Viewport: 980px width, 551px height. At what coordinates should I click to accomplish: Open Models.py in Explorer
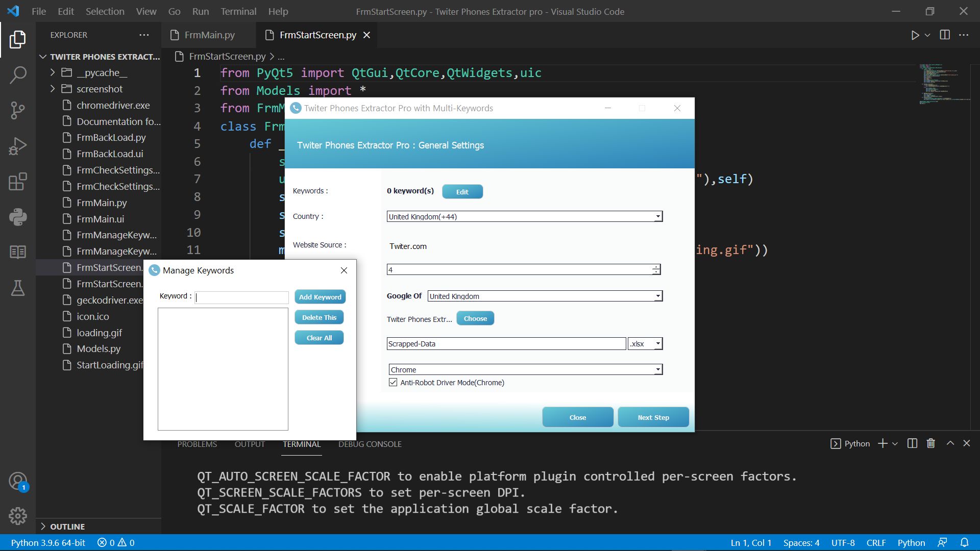(x=99, y=348)
